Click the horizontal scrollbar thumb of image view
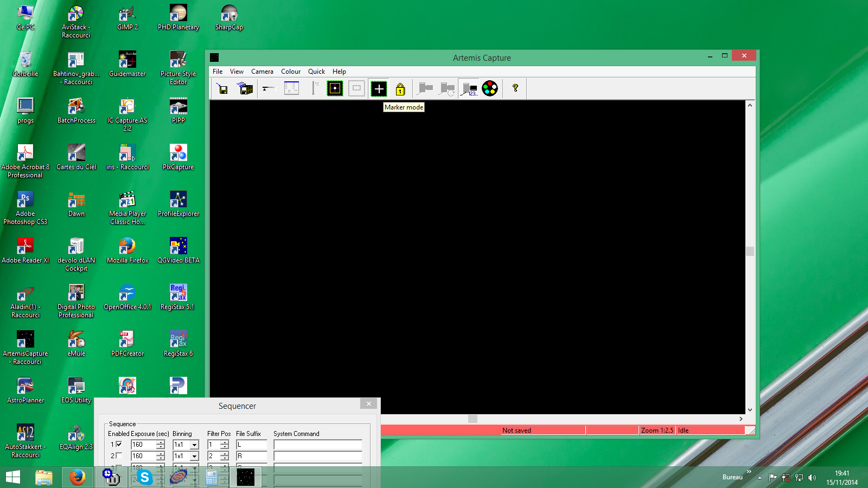This screenshot has width=868, height=488. tap(473, 419)
